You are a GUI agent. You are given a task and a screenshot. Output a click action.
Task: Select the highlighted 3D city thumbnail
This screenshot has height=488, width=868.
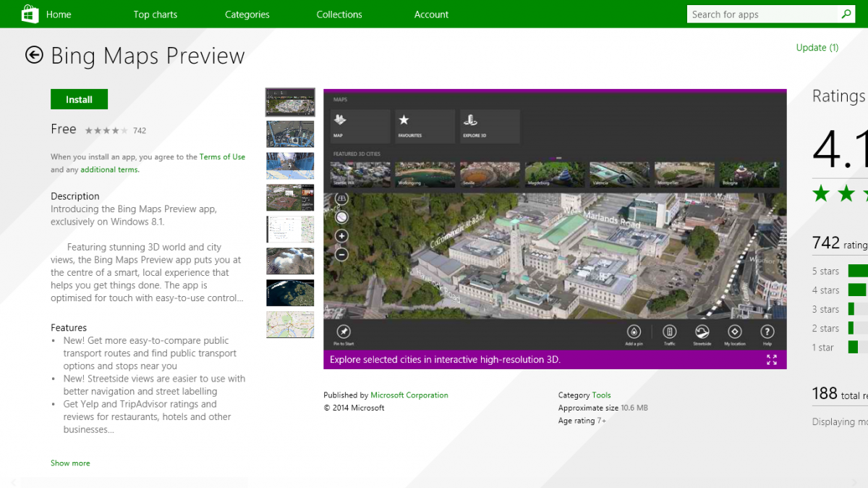point(290,103)
